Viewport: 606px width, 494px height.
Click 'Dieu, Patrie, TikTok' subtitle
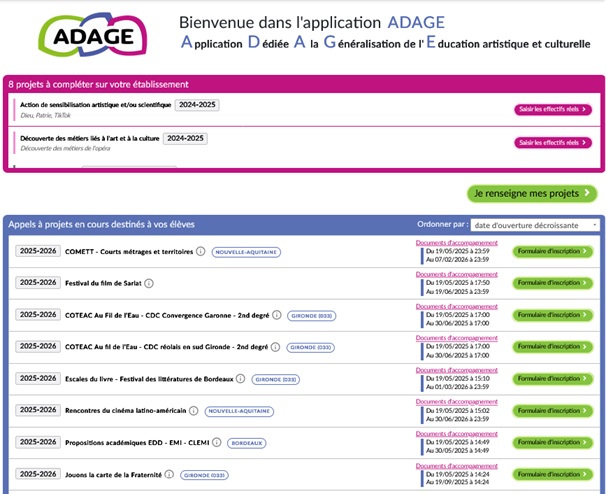point(45,115)
